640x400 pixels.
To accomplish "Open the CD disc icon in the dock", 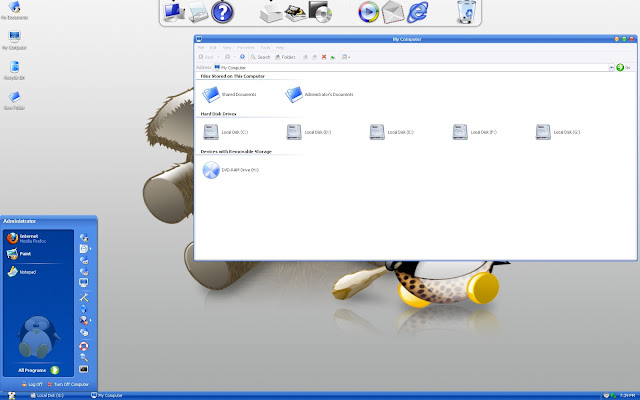I will 320,11.
